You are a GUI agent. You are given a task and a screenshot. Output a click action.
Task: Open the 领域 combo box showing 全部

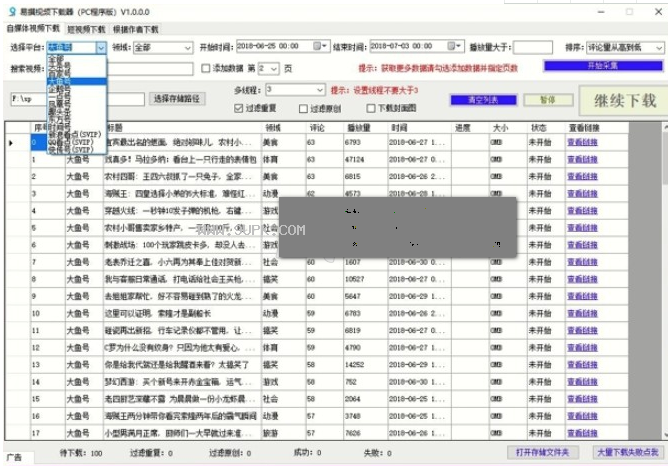tap(163, 47)
